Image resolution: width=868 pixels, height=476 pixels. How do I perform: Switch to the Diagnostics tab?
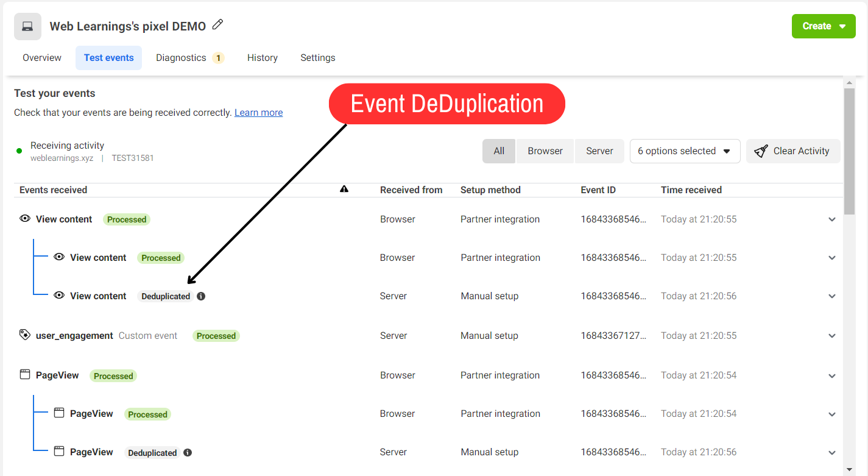[181, 57]
